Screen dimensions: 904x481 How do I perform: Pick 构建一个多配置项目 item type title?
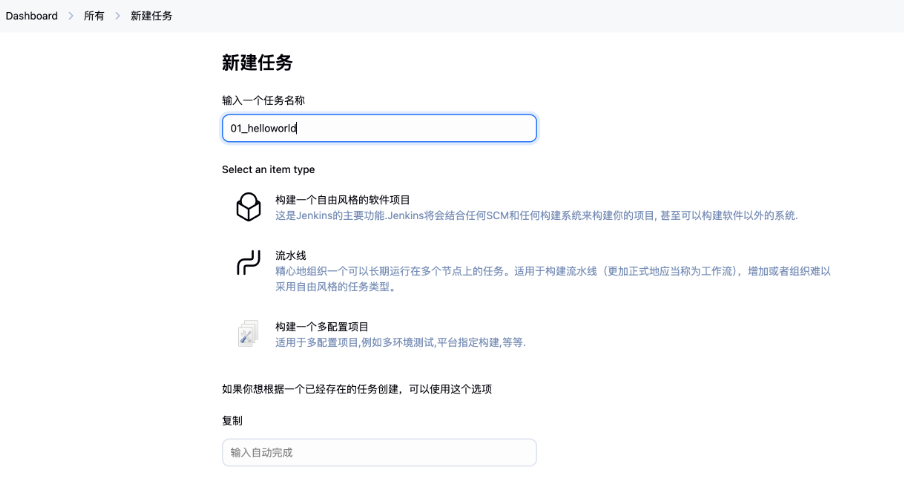(322, 327)
